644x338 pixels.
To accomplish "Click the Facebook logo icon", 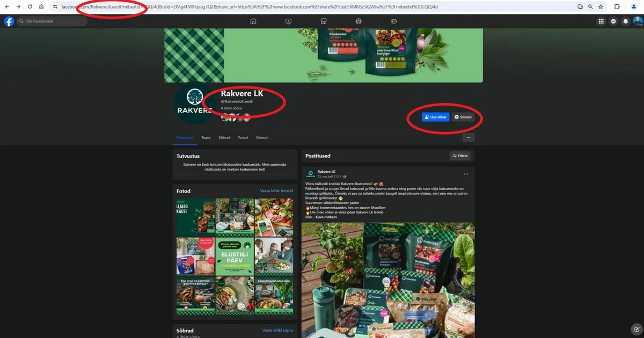I will tap(9, 21).
